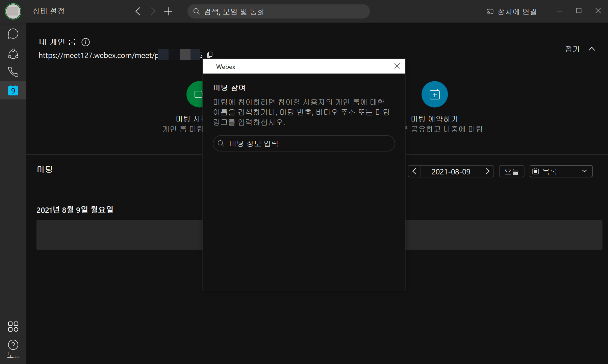Image resolution: width=608 pixels, height=364 pixels.
Task: Open the Calling phone icon
Action: tap(13, 72)
